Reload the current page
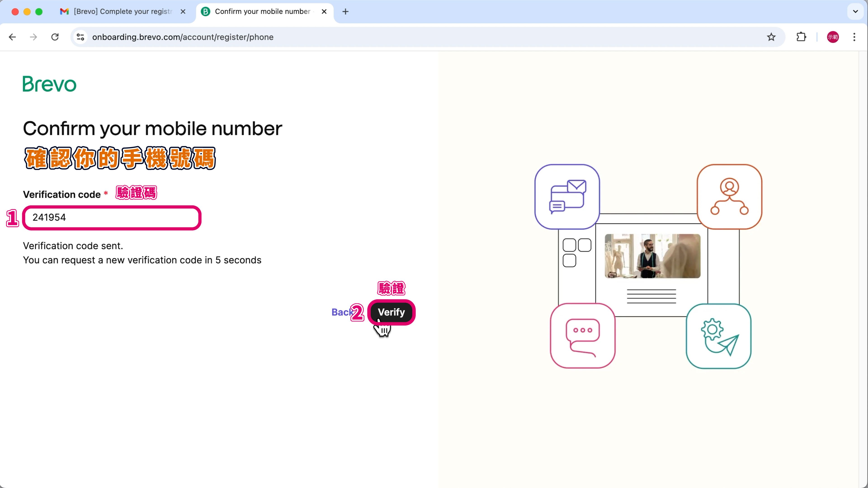This screenshot has width=868, height=488. (x=55, y=37)
